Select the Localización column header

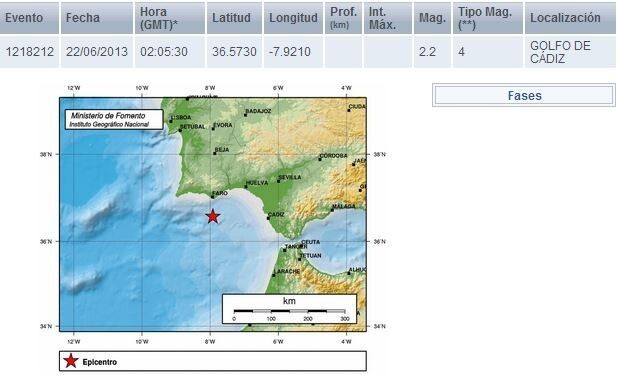pyautogui.click(x=570, y=18)
